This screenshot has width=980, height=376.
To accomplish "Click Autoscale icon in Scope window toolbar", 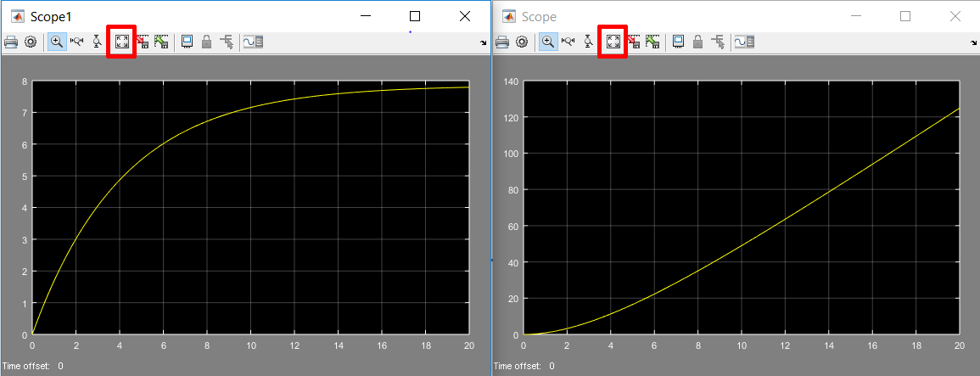I will click(x=613, y=42).
